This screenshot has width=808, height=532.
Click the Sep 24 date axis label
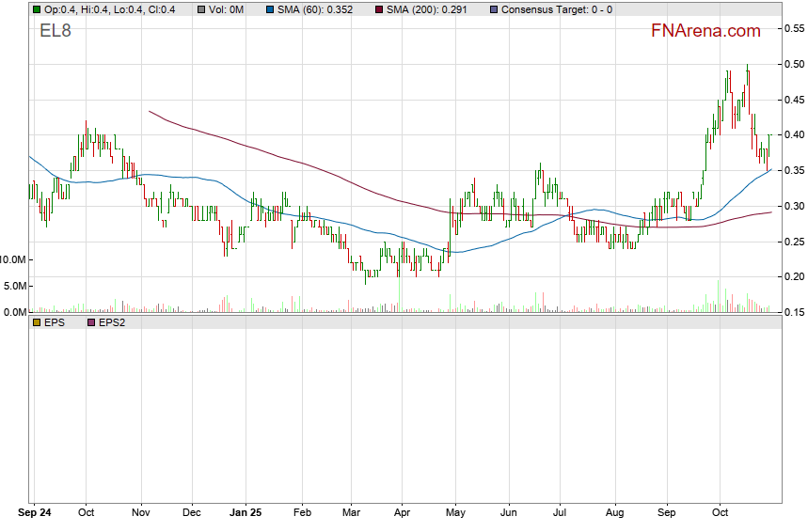(x=37, y=514)
